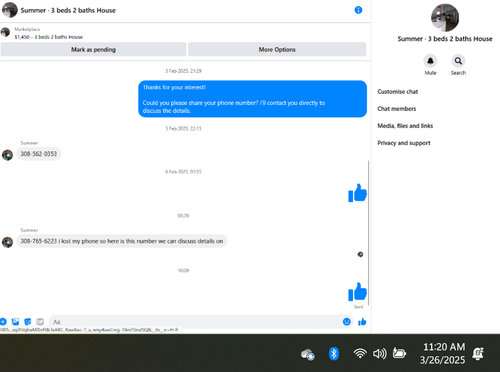This screenshot has height=372, width=500.
Task: Open the large profile photo in the sidebar
Action: pyautogui.click(x=445, y=18)
